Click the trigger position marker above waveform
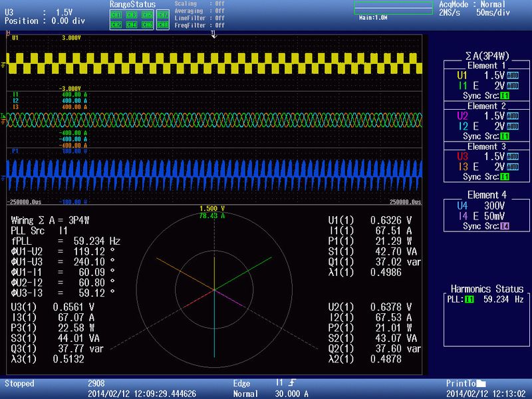Image resolution: width=532 pixels, height=399 pixels. pyautogui.click(x=213, y=33)
